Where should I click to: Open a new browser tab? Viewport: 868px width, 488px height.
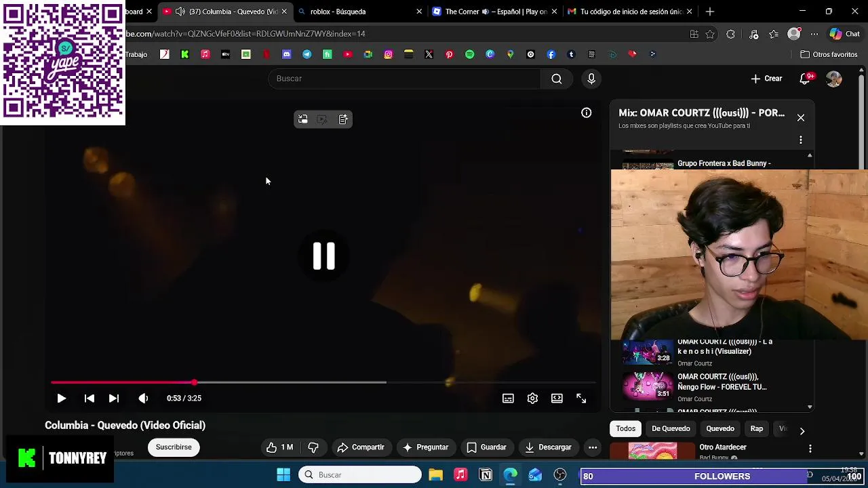pos(710,12)
